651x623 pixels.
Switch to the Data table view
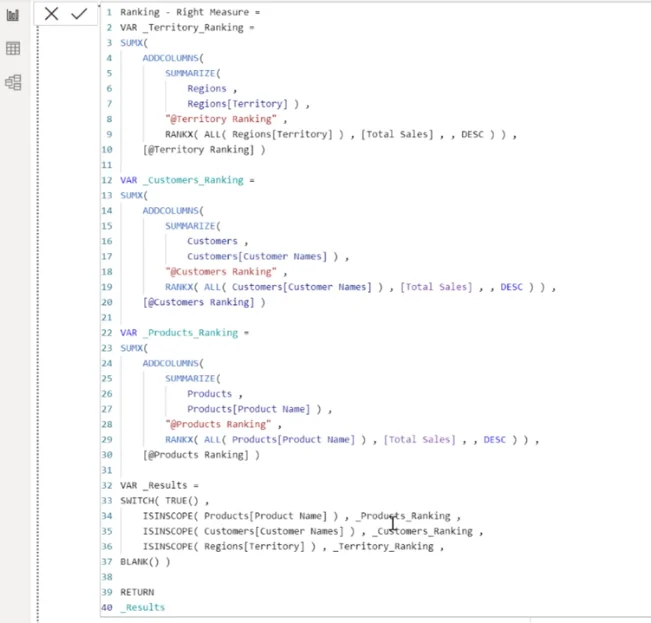(13, 49)
